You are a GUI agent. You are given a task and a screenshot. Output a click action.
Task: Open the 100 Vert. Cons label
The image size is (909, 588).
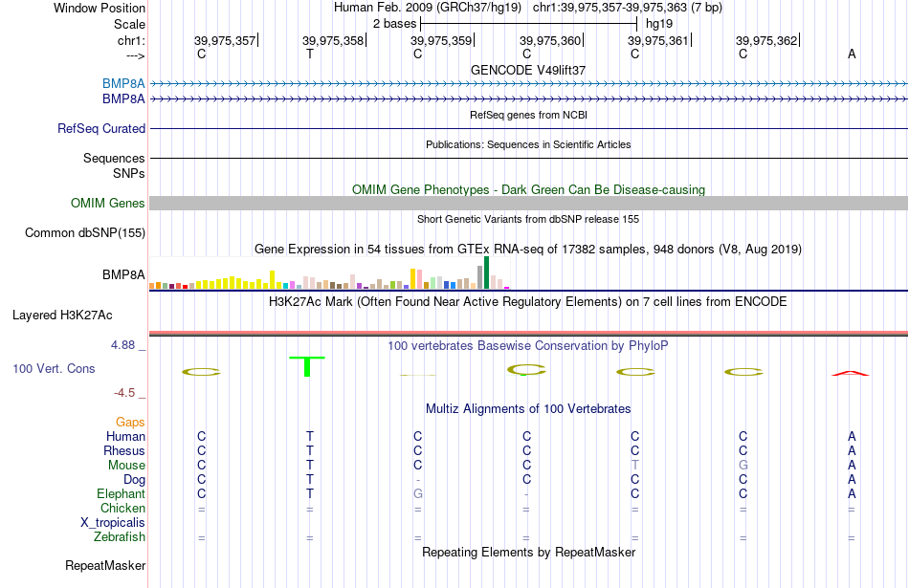(x=54, y=368)
